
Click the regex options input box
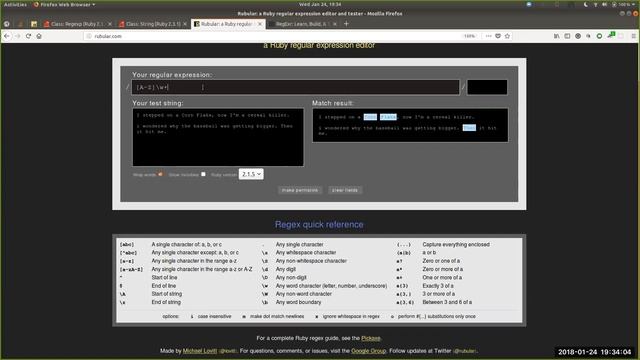(487, 87)
